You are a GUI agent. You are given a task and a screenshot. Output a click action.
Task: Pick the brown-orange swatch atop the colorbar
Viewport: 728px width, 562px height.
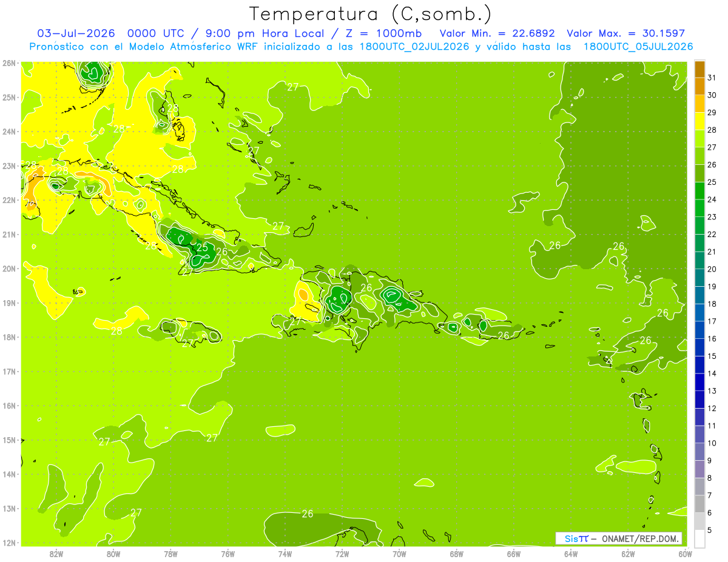[x=699, y=69]
